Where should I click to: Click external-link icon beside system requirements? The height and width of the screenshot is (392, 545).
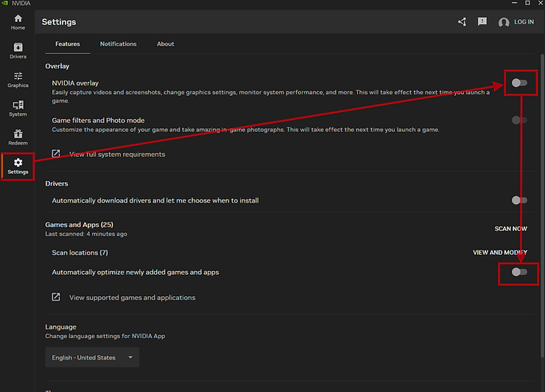[x=56, y=154]
